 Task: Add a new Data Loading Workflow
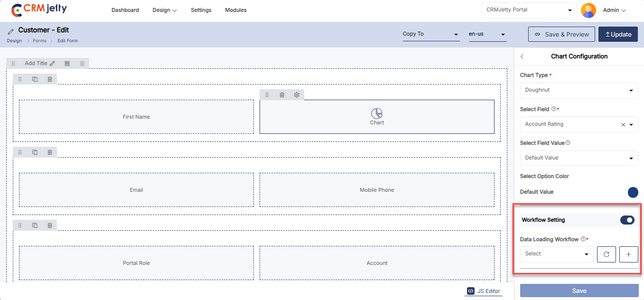[x=628, y=254]
